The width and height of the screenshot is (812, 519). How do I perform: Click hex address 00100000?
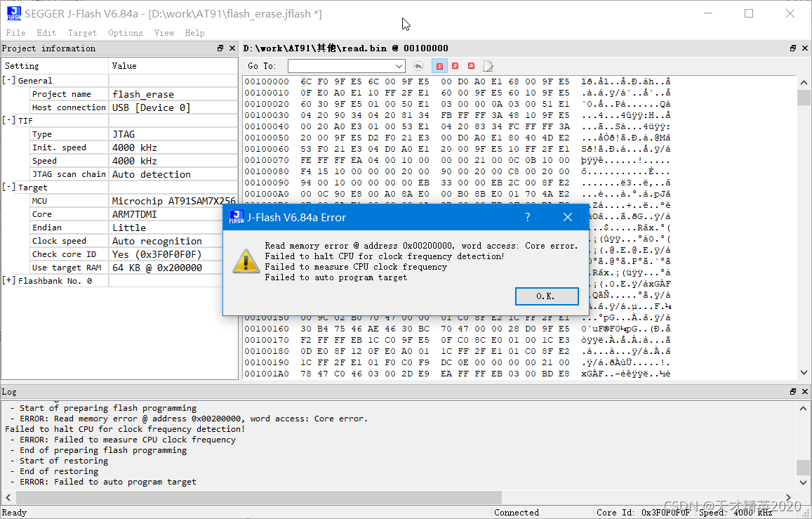tap(267, 81)
